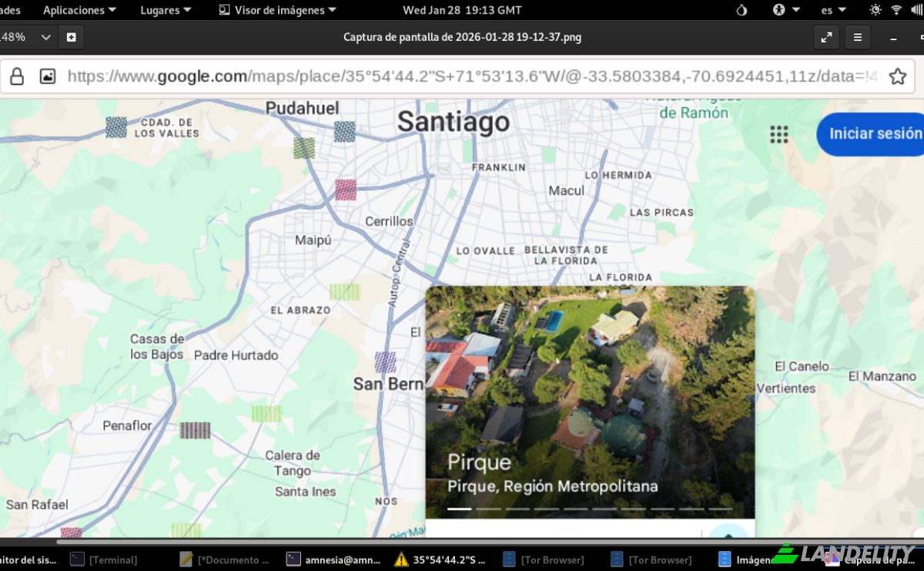Open the Aplicaciones menu

79,10
